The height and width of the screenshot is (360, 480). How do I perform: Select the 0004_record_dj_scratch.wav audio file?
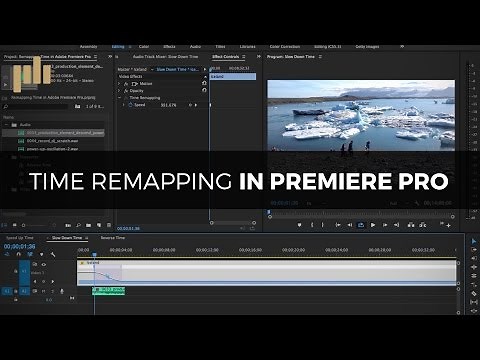53,141
